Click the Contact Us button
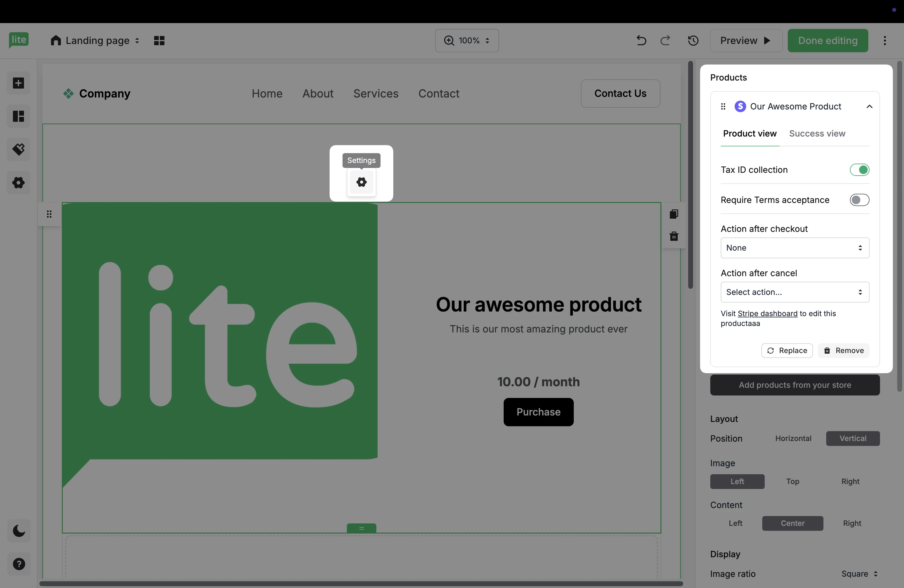 [x=620, y=93]
